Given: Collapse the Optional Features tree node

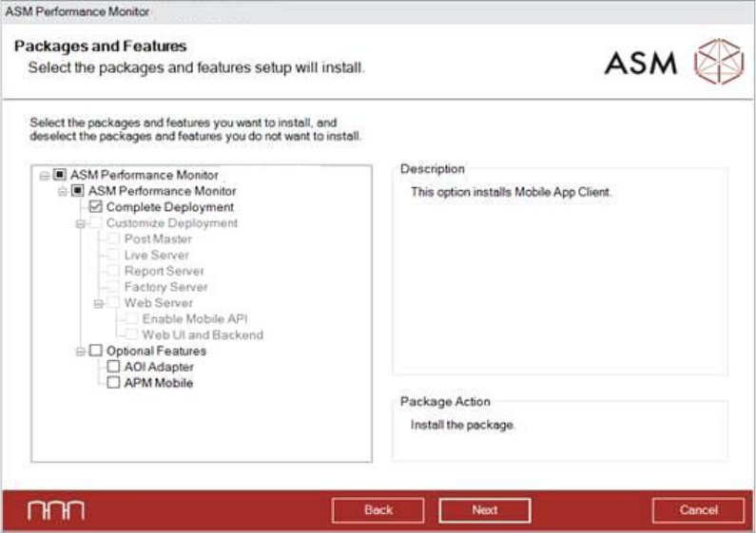Looking at the screenshot, I should (x=80, y=352).
